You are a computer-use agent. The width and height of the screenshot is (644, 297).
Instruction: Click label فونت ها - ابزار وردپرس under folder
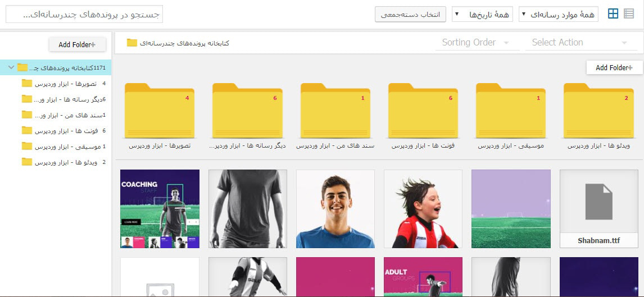pyautogui.click(x=423, y=146)
